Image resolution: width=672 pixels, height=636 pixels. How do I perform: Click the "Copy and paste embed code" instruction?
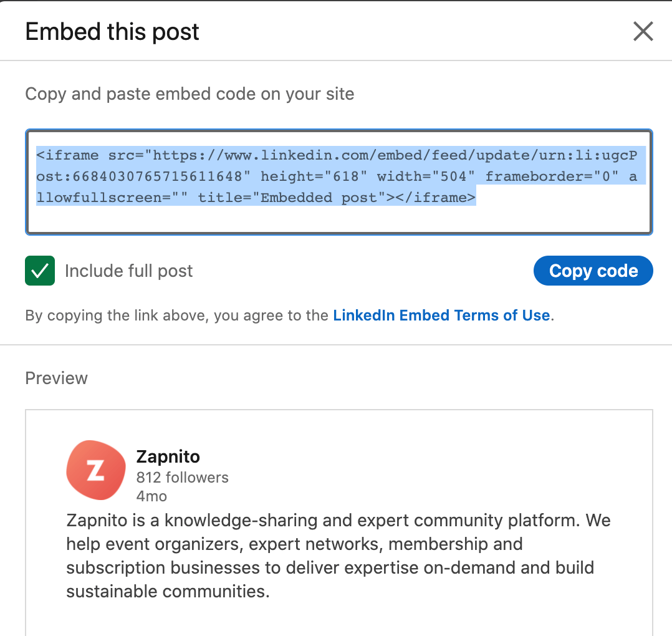tap(190, 94)
